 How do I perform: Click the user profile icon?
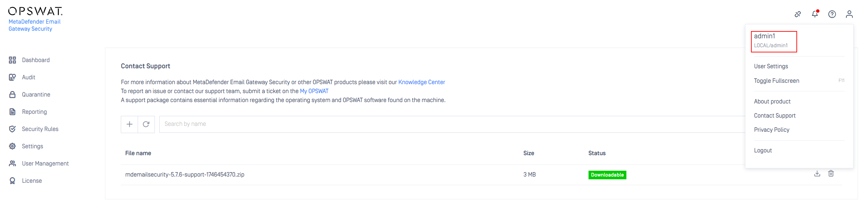pyautogui.click(x=849, y=14)
